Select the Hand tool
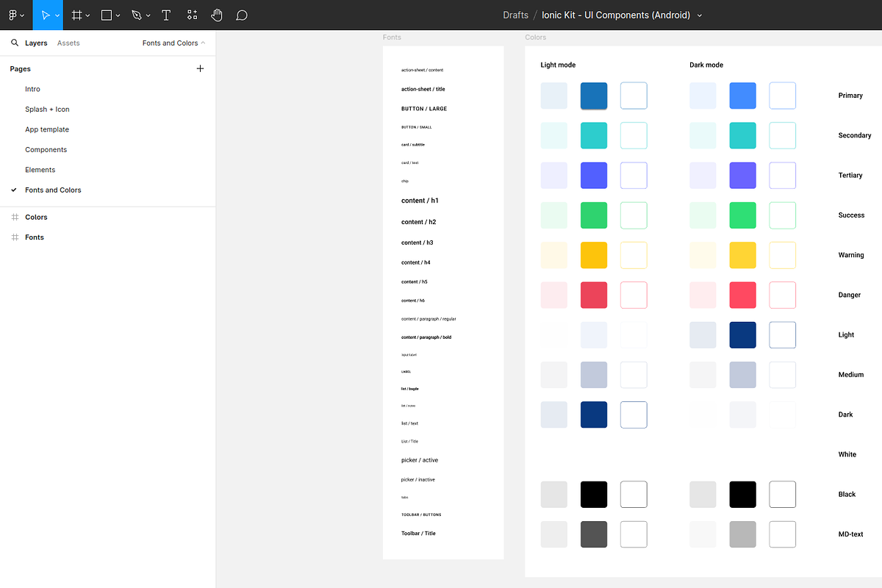The width and height of the screenshot is (882, 588). pyautogui.click(x=216, y=15)
